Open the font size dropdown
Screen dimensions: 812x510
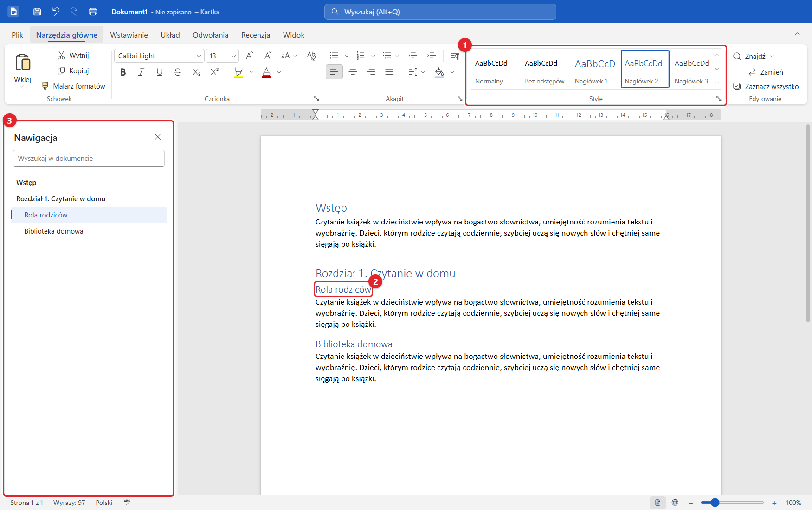tap(233, 56)
